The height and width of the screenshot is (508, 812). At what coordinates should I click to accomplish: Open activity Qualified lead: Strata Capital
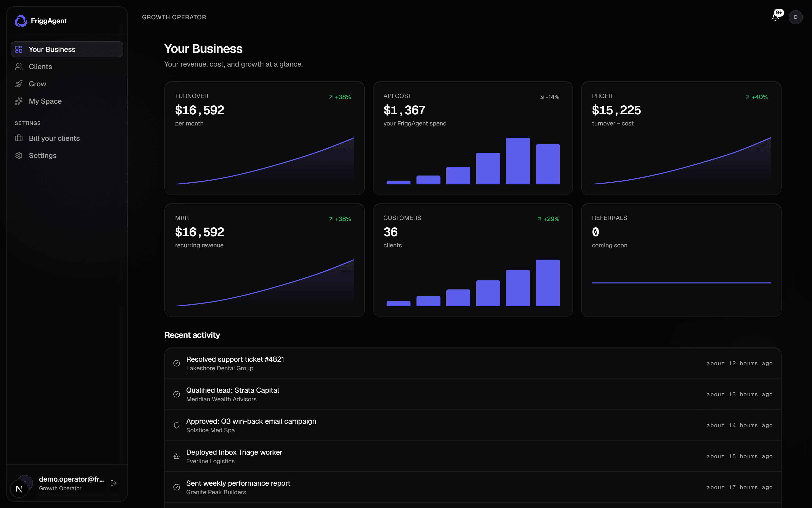473,394
